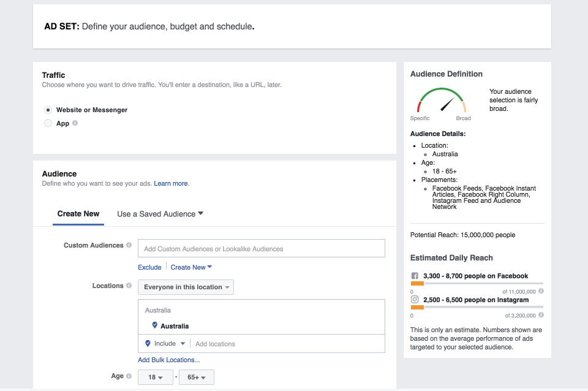The image size is (588, 391).
Task: Click the Potential Reach: 15,000,000 people text
Action: (x=463, y=235)
